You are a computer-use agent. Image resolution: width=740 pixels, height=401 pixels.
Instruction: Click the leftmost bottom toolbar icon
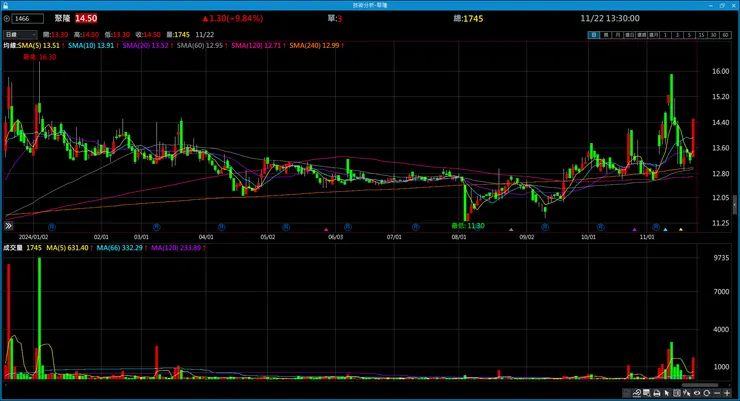pos(626,393)
